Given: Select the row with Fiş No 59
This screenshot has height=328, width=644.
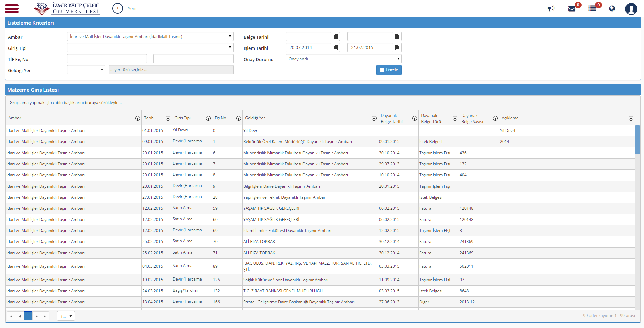Looking at the screenshot, I should (x=320, y=208).
